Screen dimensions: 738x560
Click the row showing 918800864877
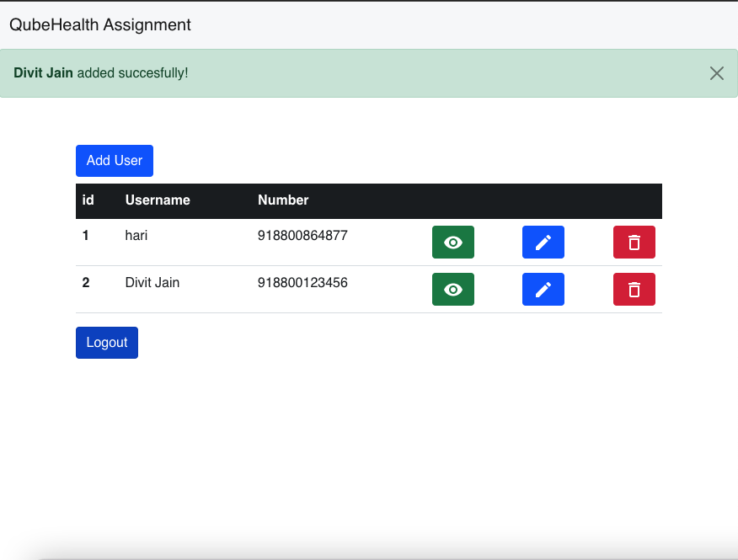(302, 236)
